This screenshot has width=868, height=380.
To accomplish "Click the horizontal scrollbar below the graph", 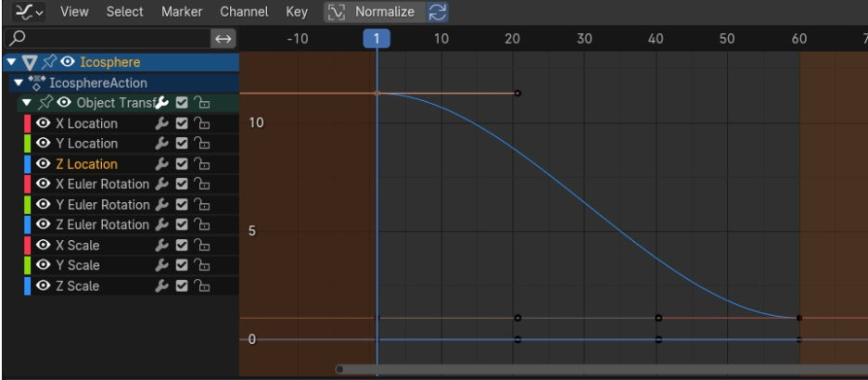I will (x=602, y=370).
